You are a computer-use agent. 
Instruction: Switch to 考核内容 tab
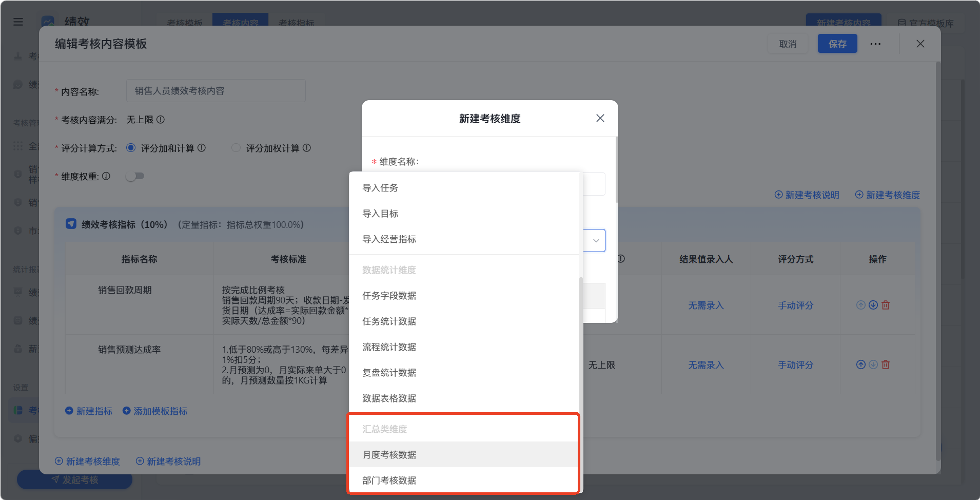[240, 20]
